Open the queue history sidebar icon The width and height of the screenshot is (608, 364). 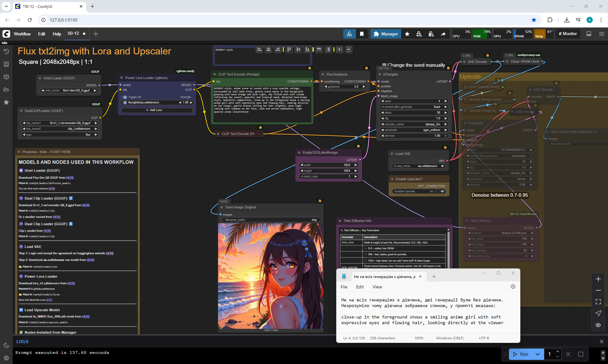tap(6, 52)
